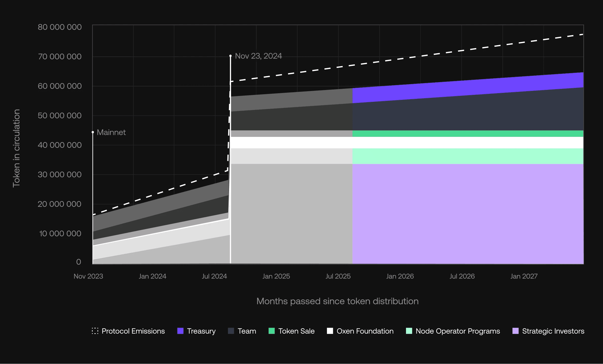Screen dimensions: 603x364
Task: Click the Token in circulation axis title
Action: (16, 148)
